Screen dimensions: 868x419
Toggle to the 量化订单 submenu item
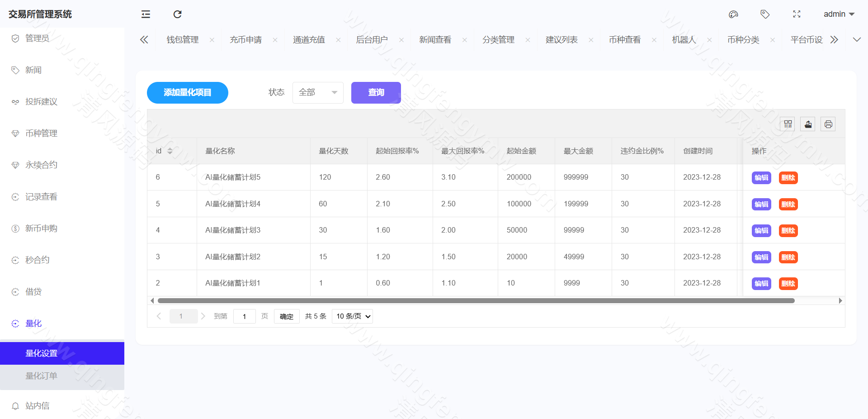41,376
